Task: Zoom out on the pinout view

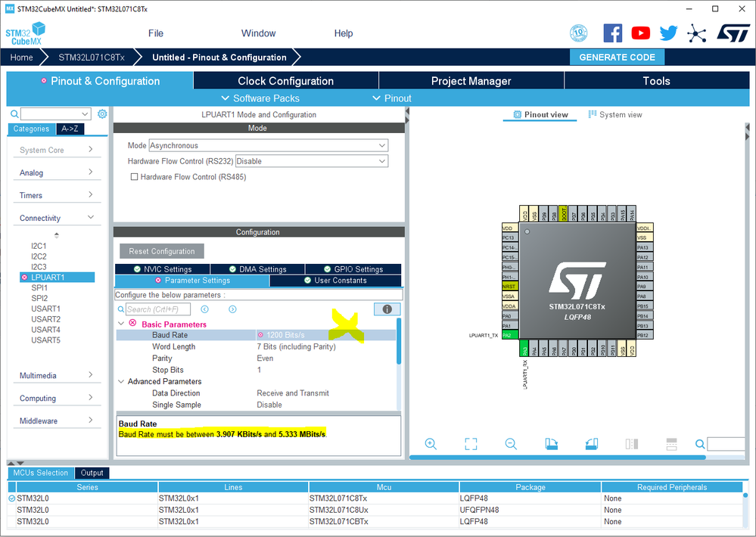Action: [511, 443]
